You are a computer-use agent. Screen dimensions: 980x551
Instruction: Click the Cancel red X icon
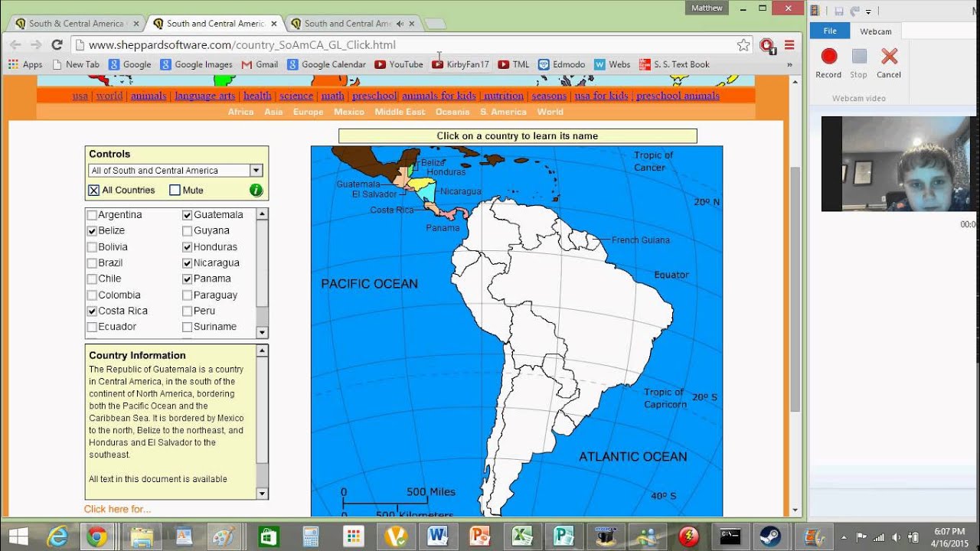coord(889,57)
